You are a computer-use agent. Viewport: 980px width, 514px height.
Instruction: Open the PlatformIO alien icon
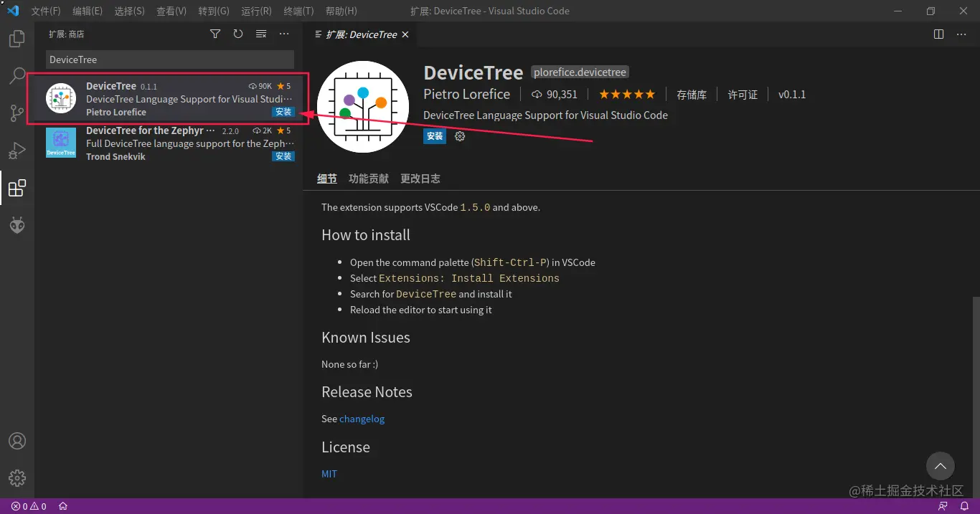(17, 225)
